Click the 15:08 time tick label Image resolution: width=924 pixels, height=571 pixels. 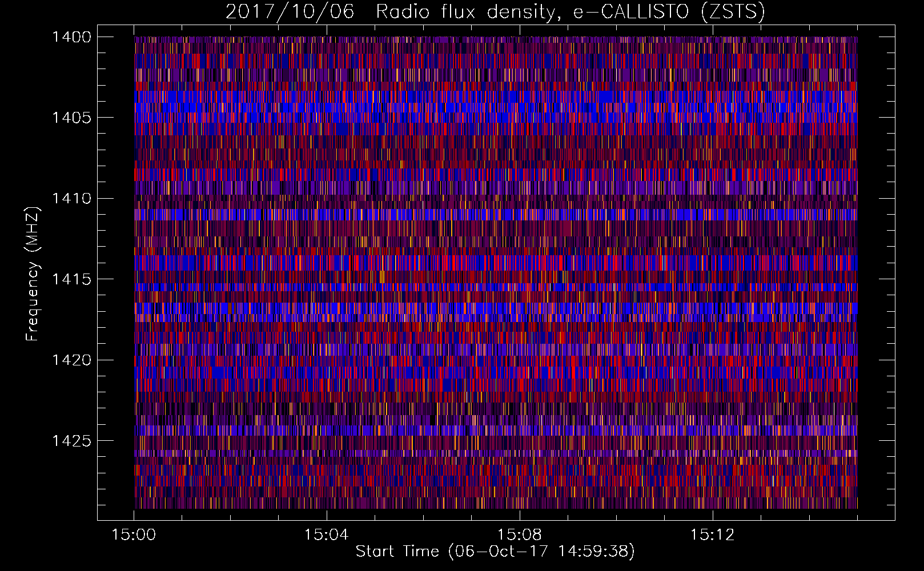(519, 535)
